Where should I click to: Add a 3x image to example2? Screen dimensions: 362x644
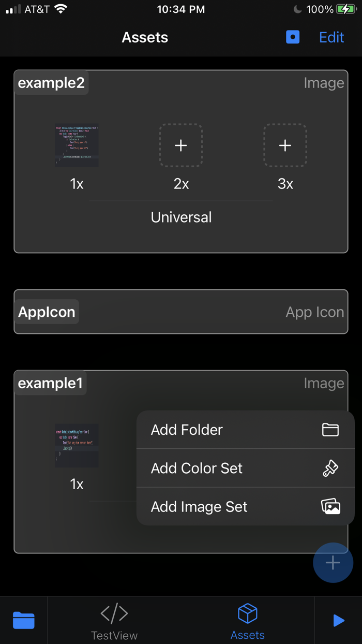285,145
